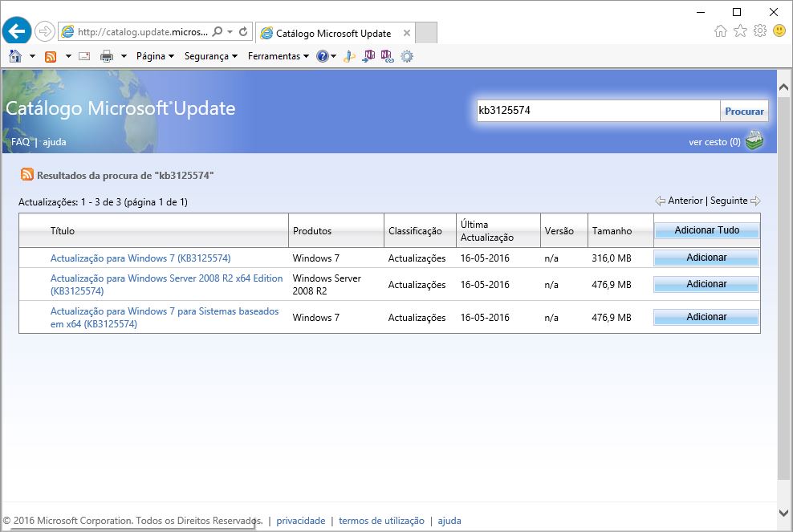This screenshot has height=532, width=793.
Task: Click the Adicionar Tudo button
Action: click(x=707, y=230)
